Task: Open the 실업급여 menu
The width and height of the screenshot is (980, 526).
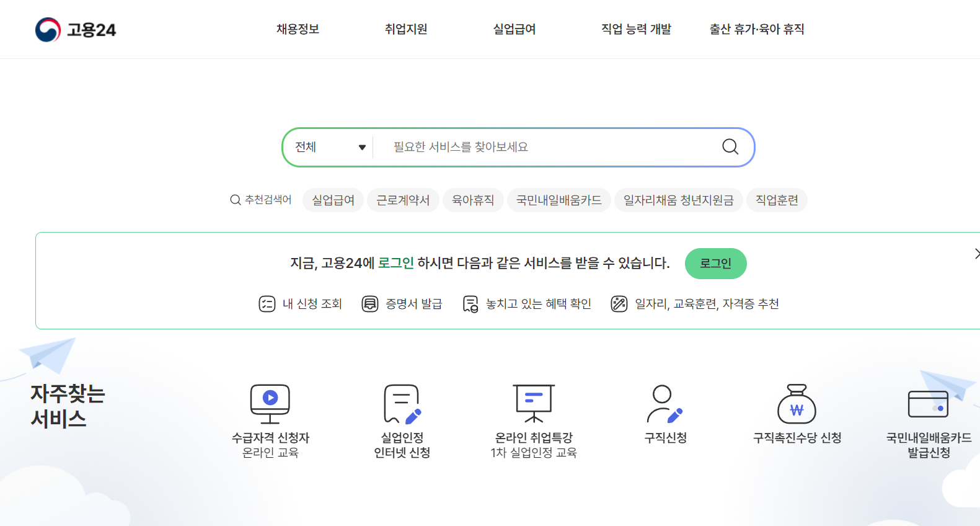Action: (514, 29)
